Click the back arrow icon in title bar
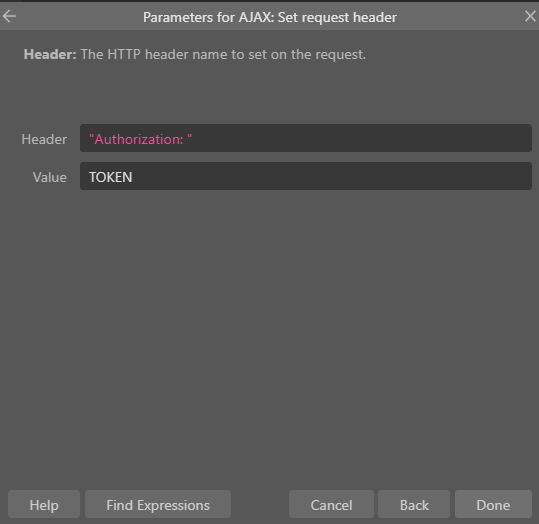Image resolution: width=539 pixels, height=524 pixels. pos(9,16)
